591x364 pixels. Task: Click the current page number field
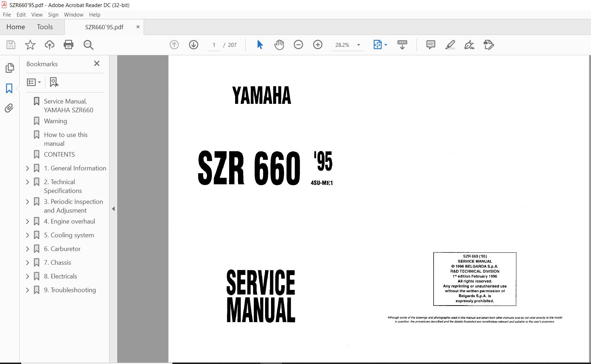tap(214, 45)
